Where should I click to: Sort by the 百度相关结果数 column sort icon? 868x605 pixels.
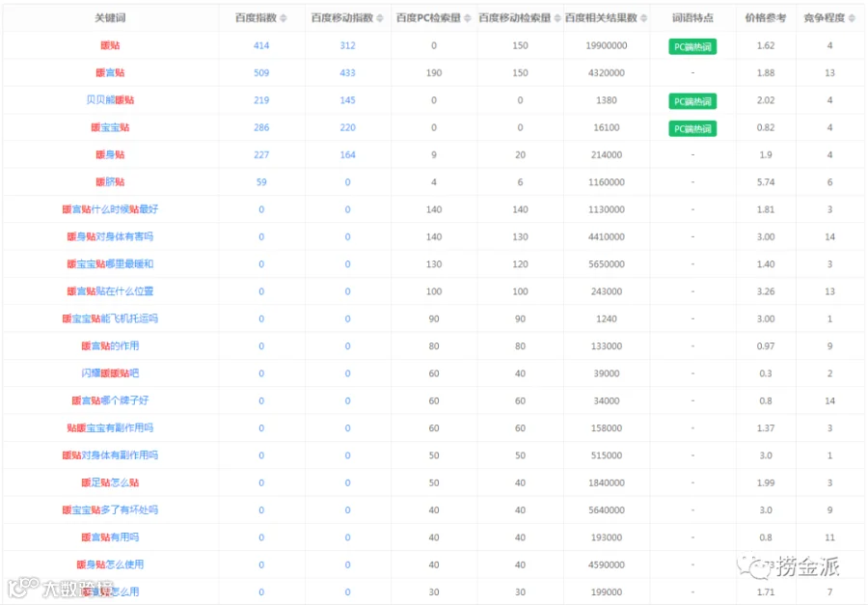644,18
